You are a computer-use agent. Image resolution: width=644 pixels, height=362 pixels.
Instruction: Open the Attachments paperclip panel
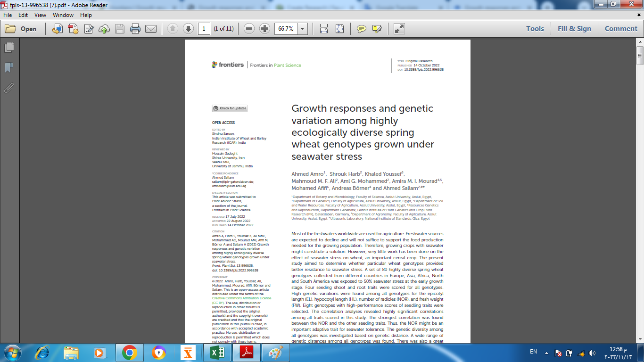click(8, 85)
